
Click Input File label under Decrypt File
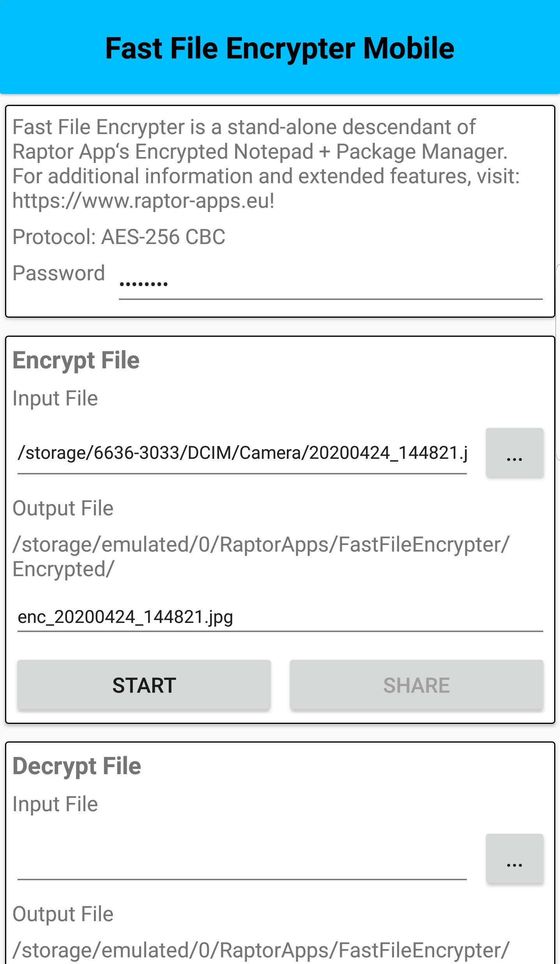pyautogui.click(x=55, y=804)
